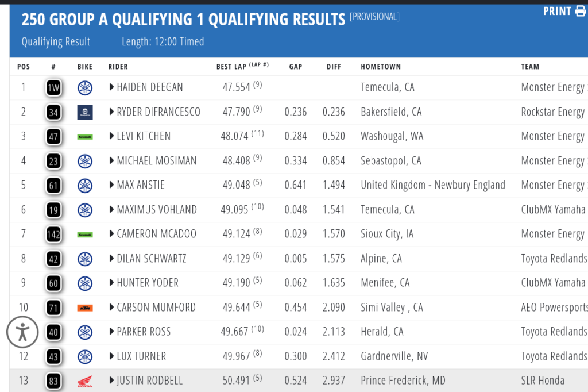
Task: Click the Hometown column header
Action: click(381, 67)
